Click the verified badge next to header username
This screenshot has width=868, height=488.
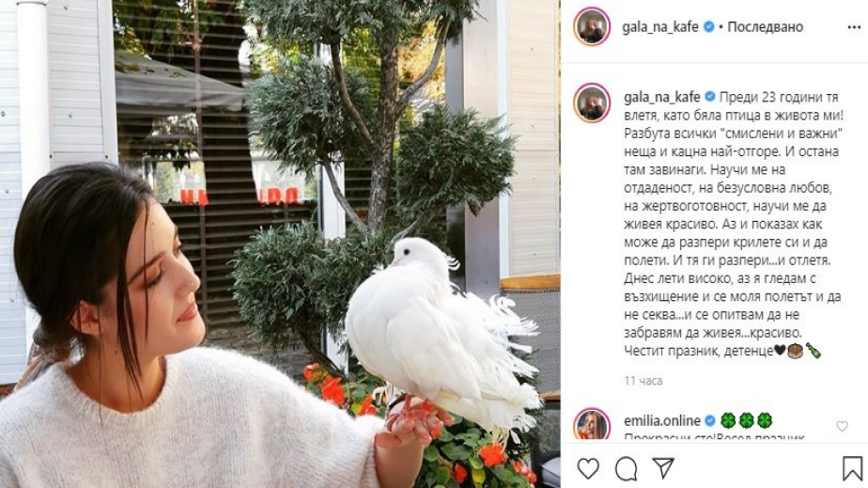pos(708,26)
